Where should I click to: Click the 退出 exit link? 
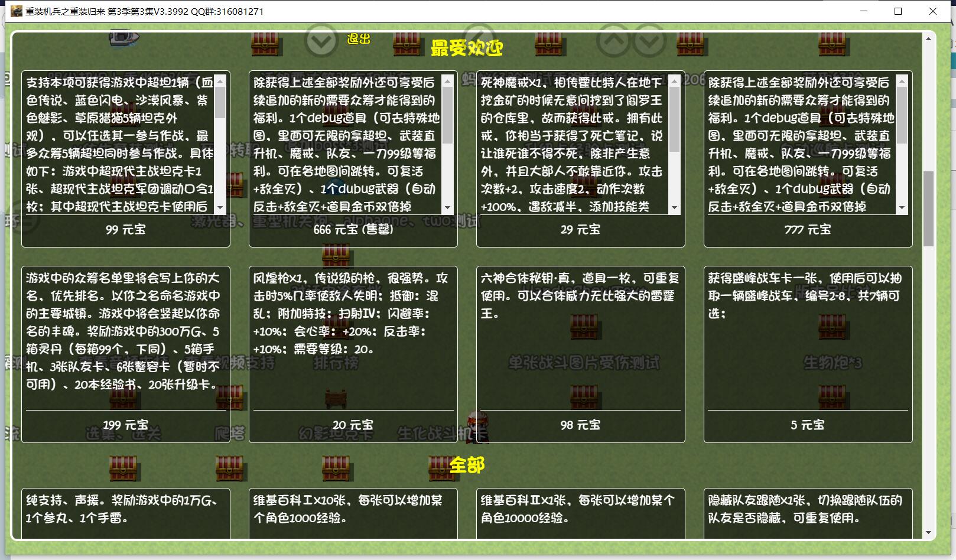tap(359, 39)
